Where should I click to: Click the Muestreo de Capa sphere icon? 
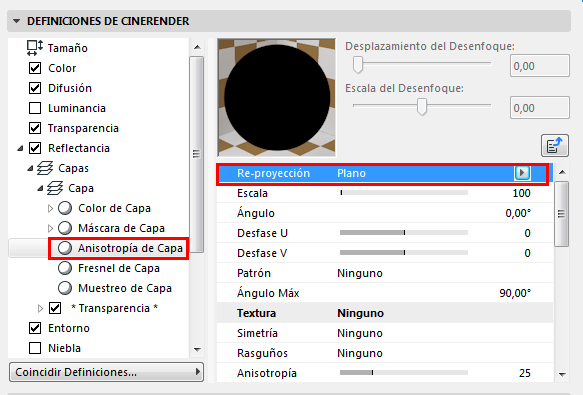coord(65,288)
